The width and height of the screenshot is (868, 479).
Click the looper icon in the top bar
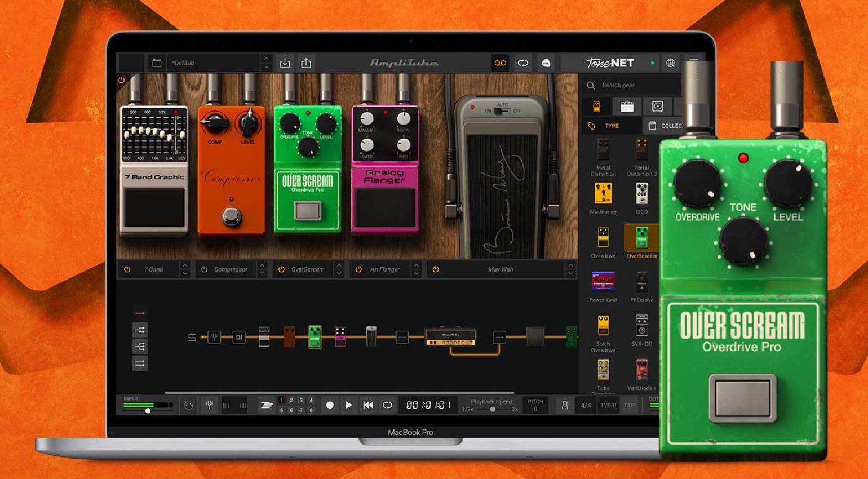(523, 63)
